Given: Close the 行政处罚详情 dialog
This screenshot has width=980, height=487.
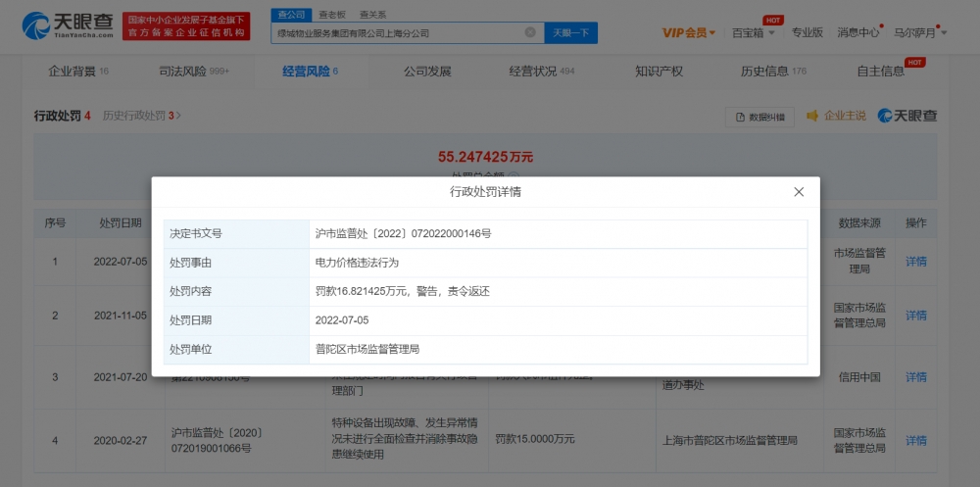Looking at the screenshot, I should click(799, 192).
